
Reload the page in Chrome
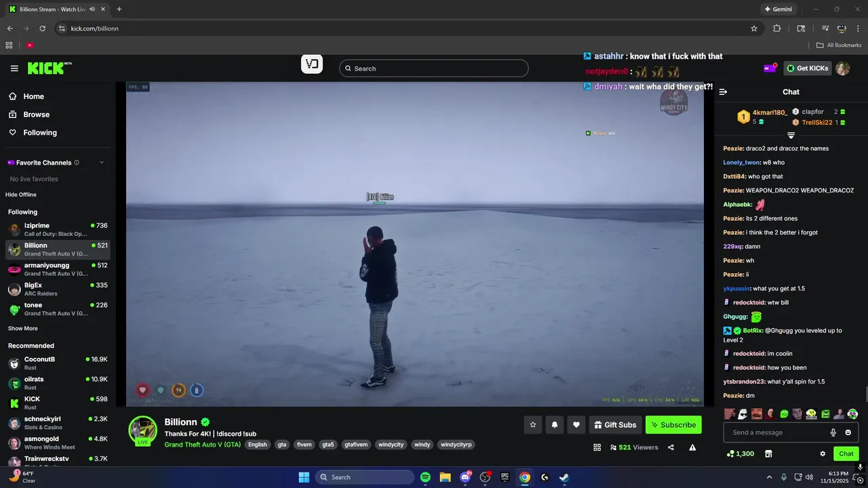[42, 28]
